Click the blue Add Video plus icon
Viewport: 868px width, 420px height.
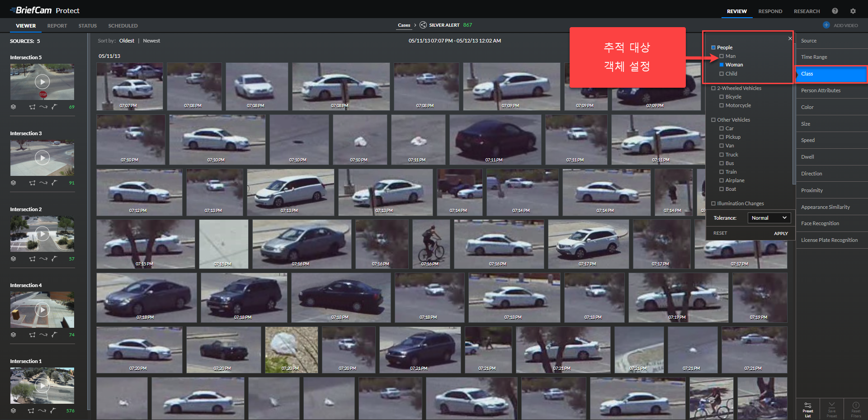[826, 25]
